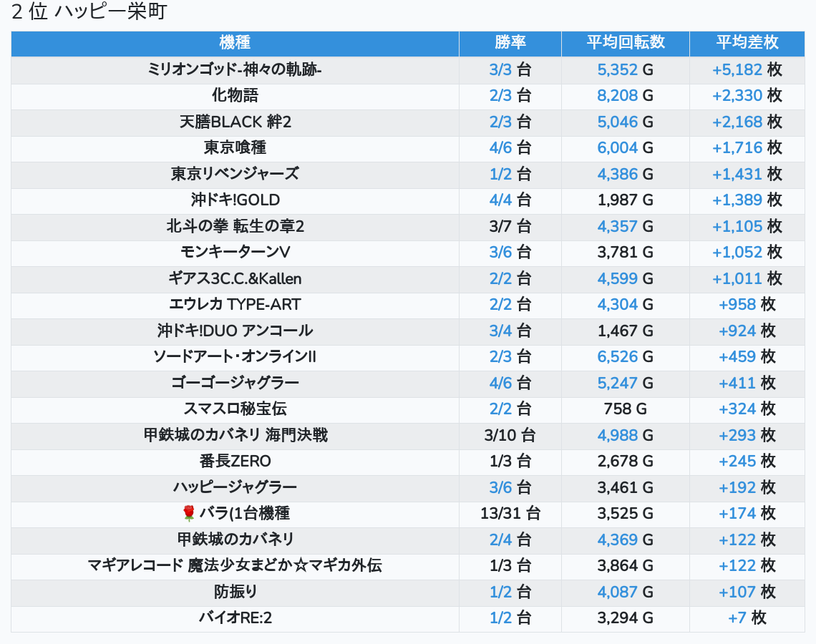The width and height of the screenshot is (816, 644).
Task: Click the +1,052 枚 difference value
Action: (x=747, y=253)
